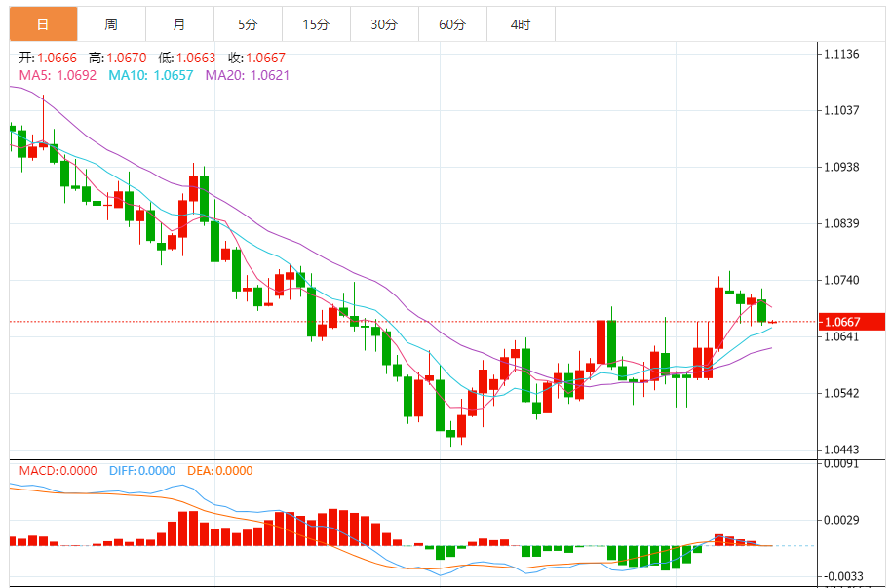Viewport: 892px width, 588px height.
Task: Open the 15分 timeframe tab
Action: [316, 24]
